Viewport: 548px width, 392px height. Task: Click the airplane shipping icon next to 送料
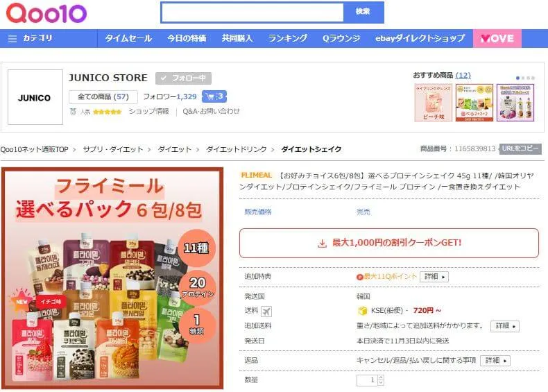point(266,311)
